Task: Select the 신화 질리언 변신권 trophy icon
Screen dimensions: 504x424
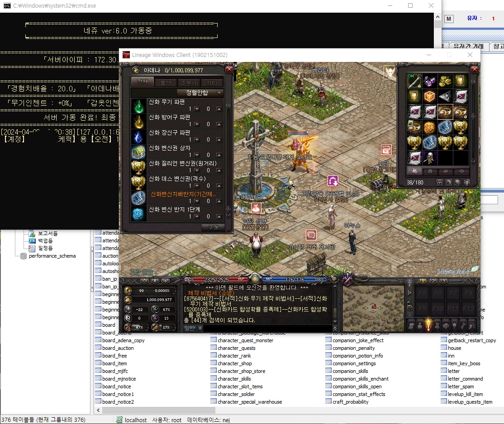Action: [x=138, y=168]
